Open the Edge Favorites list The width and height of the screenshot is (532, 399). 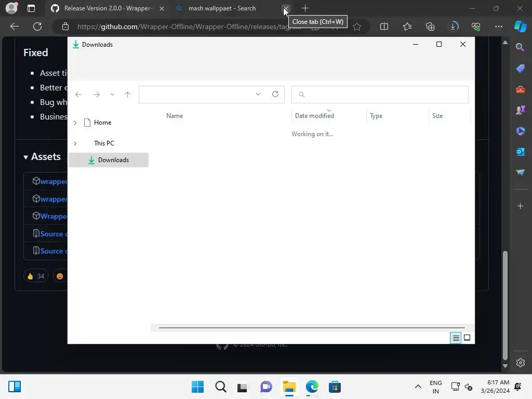click(407, 26)
